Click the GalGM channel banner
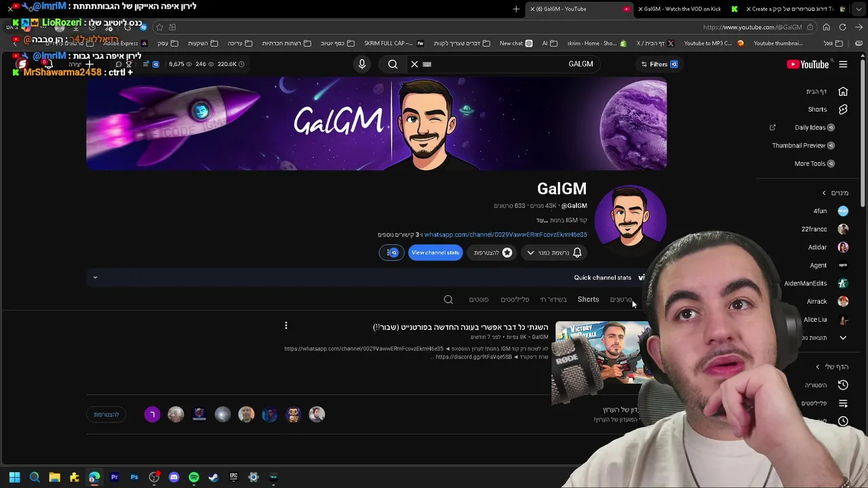 376,123
